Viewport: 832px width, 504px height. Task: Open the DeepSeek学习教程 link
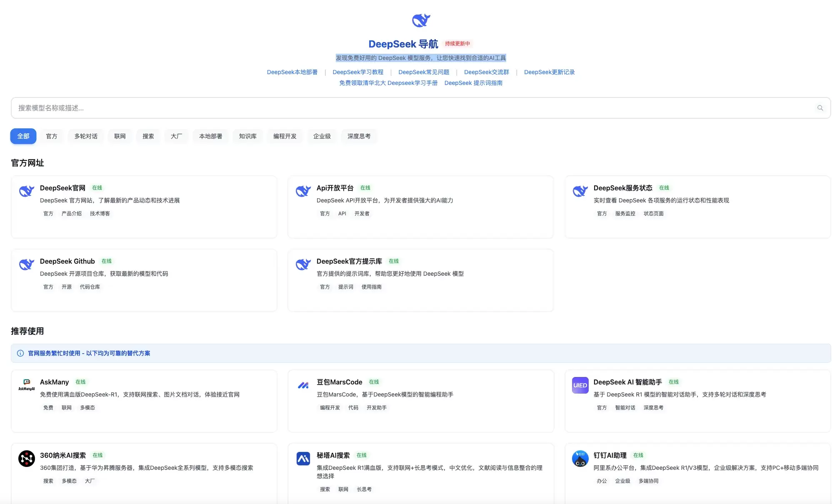coord(358,72)
